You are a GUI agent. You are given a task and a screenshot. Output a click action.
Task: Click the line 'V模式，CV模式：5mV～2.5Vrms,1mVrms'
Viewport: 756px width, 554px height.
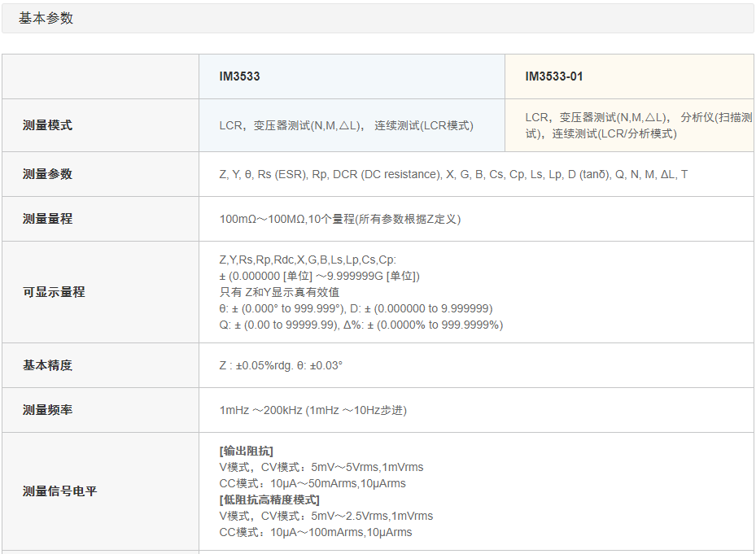click(326, 516)
